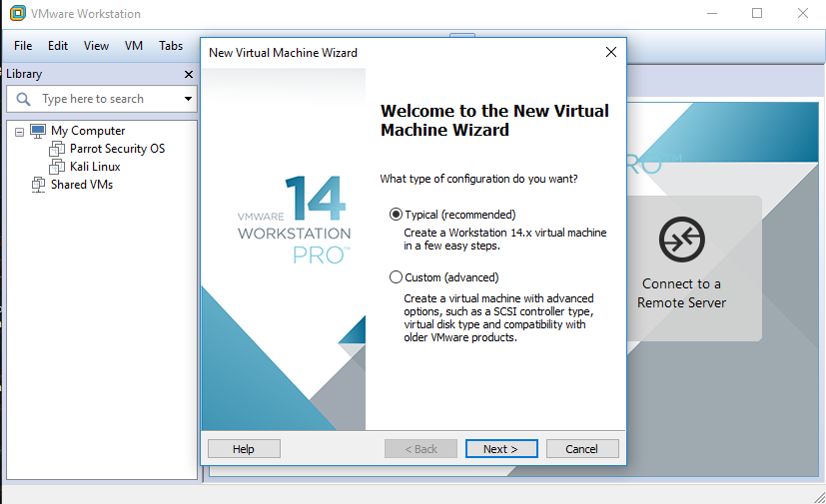Click the Help button in the wizard
Image resolution: width=826 pixels, height=504 pixels.
tap(244, 449)
